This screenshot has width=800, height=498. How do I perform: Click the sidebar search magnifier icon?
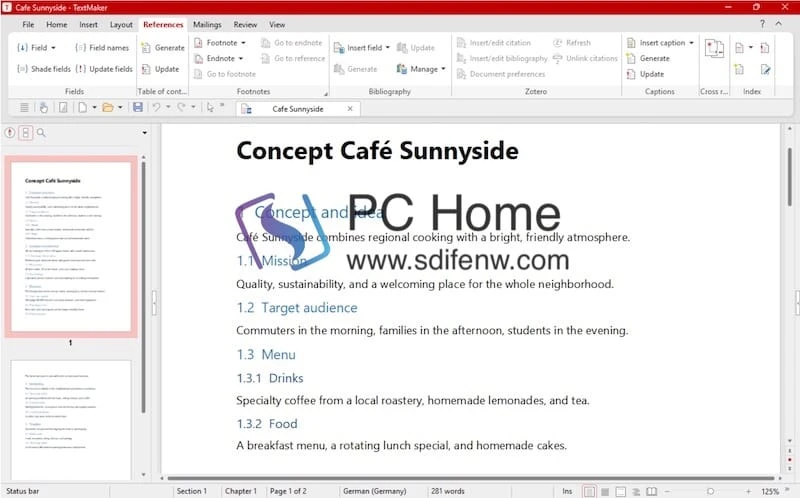(x=41, y=133)
